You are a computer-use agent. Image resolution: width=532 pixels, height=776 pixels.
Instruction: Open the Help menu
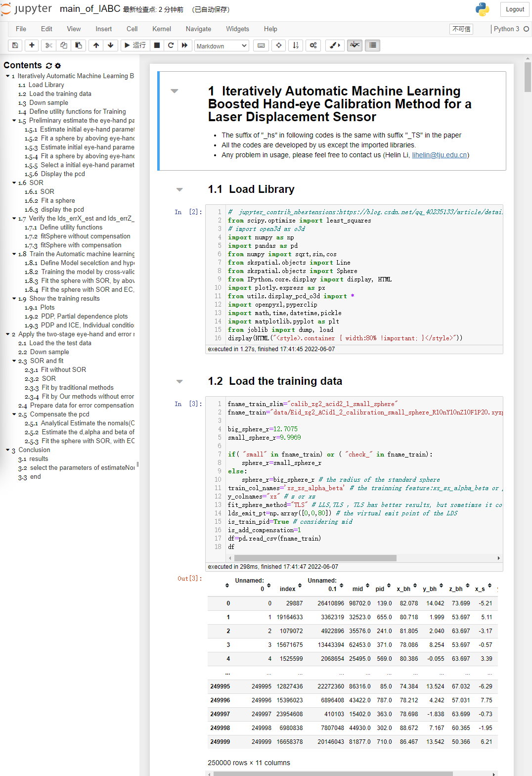click(270, 29)
